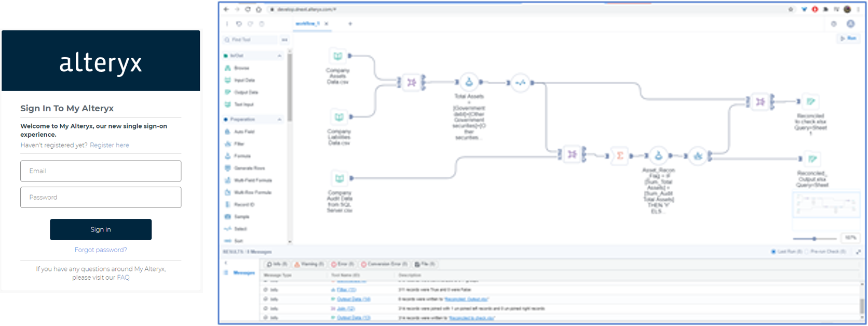
Task: Click the Email input field
Action: coord(101,171)
